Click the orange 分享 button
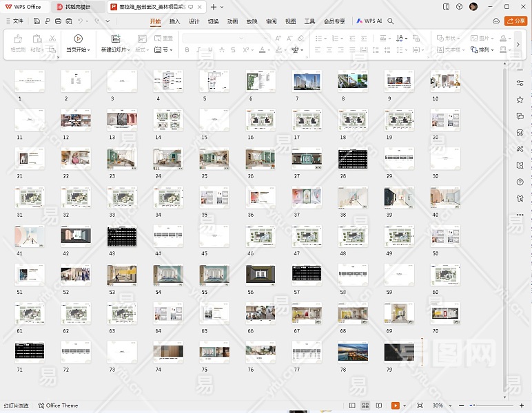This screenshot has width=532, height=413. point(515,21)
